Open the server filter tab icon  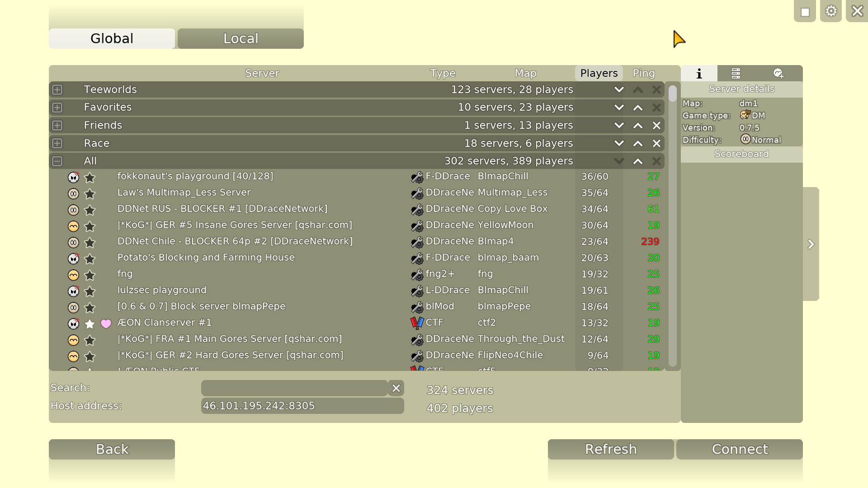[736, 73]
